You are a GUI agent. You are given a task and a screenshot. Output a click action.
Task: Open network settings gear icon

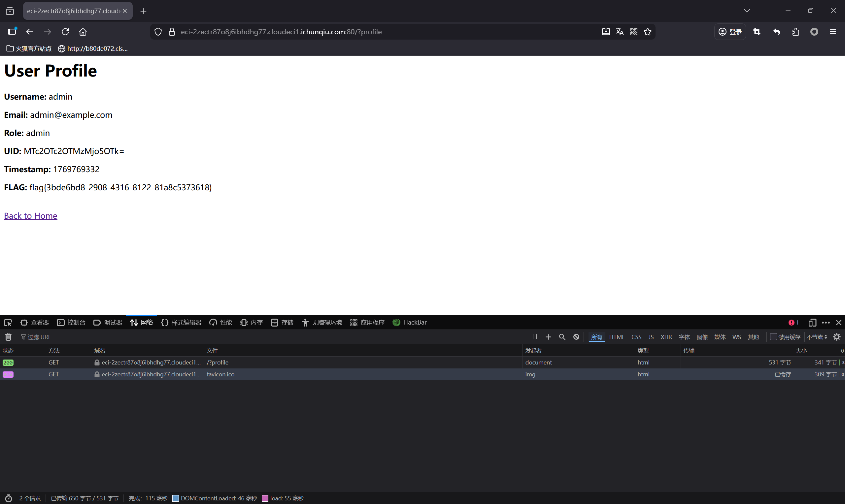click(x=837, y=337)
